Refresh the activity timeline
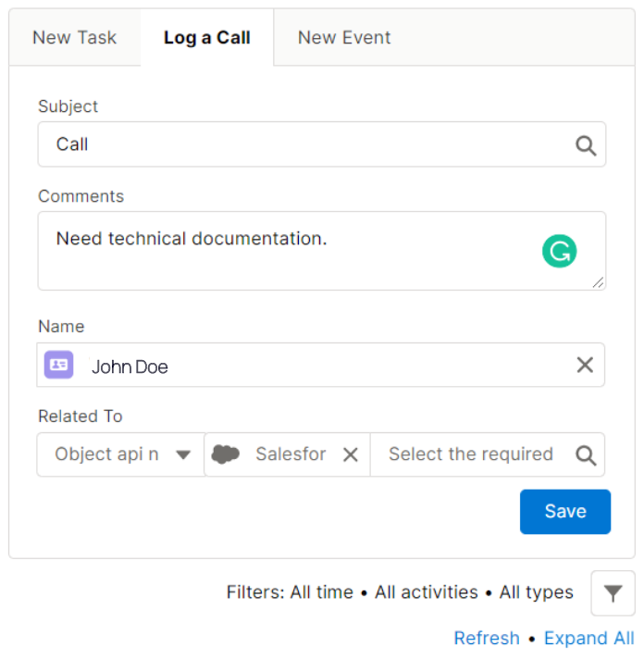 pyautogui.click(x=487, y=639)
